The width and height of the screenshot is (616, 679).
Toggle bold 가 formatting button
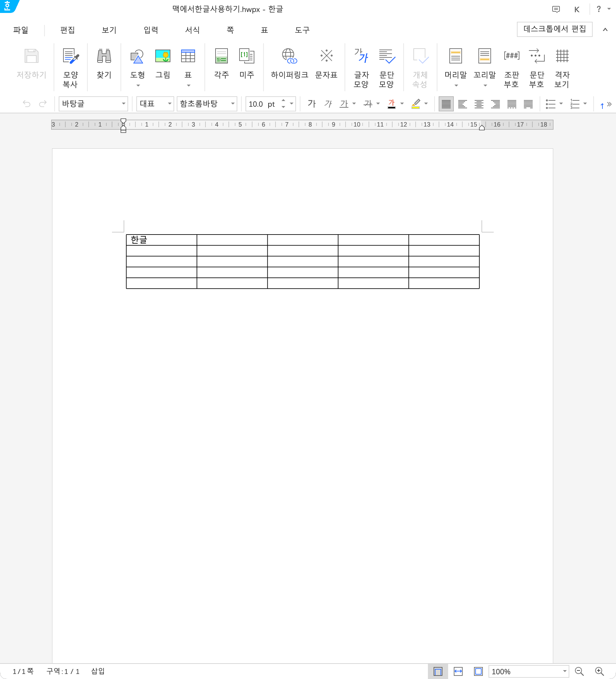[311, 104]
